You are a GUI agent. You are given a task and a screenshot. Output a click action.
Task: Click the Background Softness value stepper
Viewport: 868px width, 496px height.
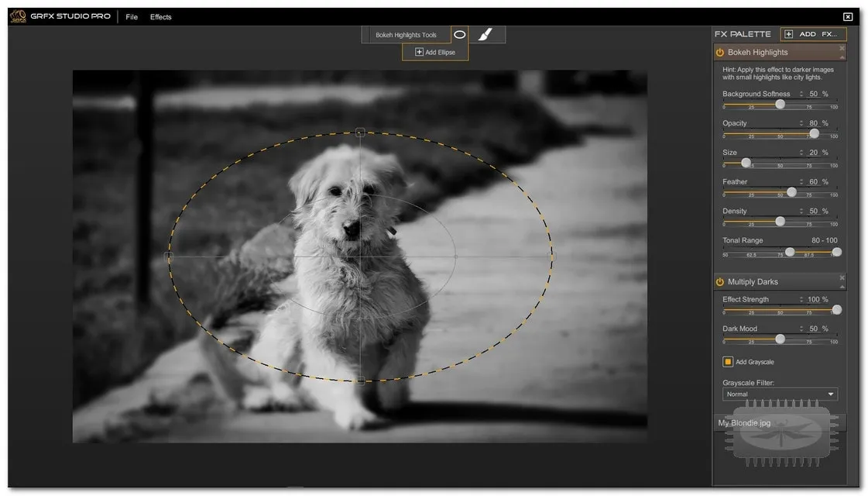tap(801, 94)
